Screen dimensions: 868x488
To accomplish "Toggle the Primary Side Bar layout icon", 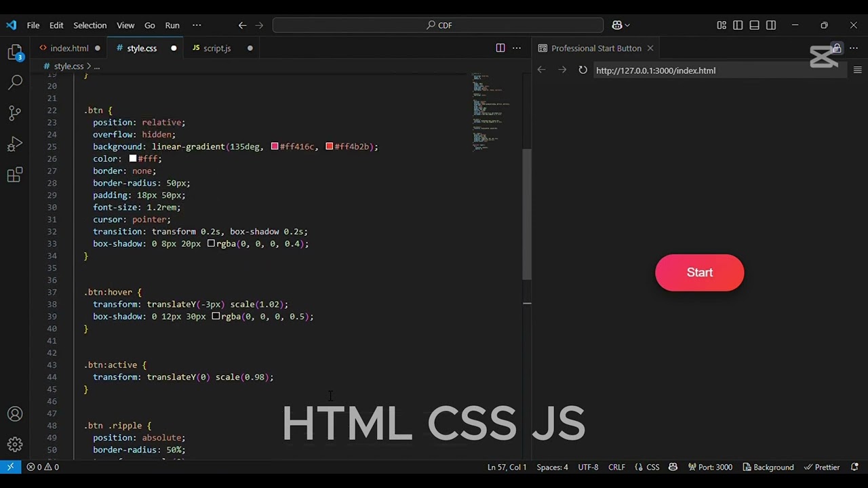I will click(738, 25).
